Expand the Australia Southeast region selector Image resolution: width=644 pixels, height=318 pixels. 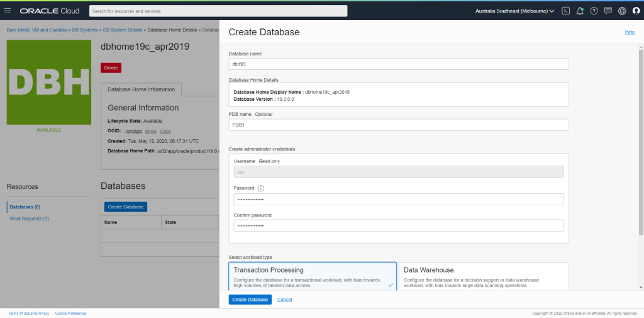click(x=514, y=11)
